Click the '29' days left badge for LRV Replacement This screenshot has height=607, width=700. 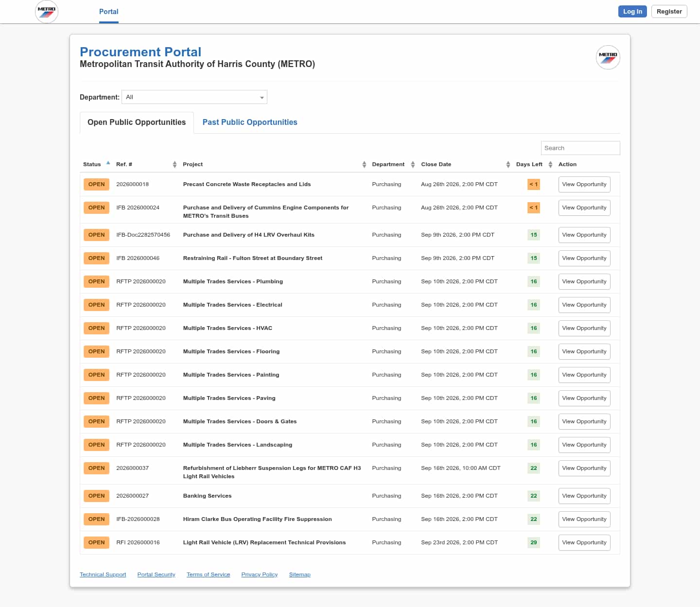click(x=534, y=543)
